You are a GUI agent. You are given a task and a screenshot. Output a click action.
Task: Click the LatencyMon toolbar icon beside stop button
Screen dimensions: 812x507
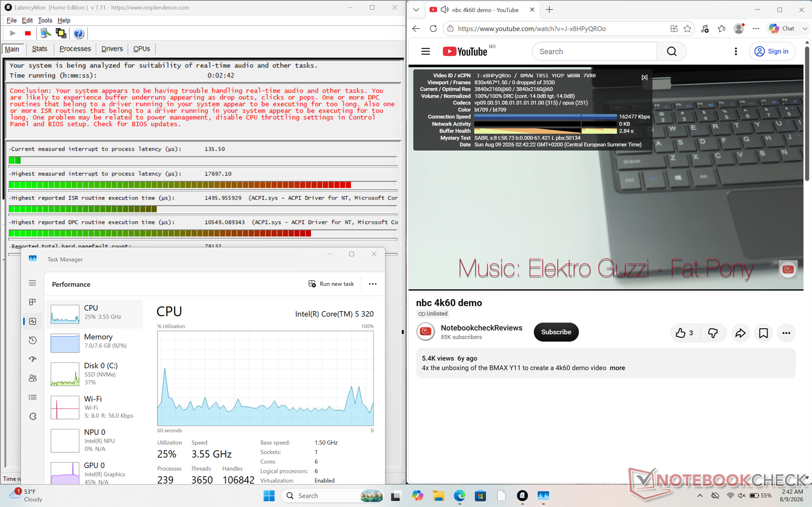[x=45, y=33]
